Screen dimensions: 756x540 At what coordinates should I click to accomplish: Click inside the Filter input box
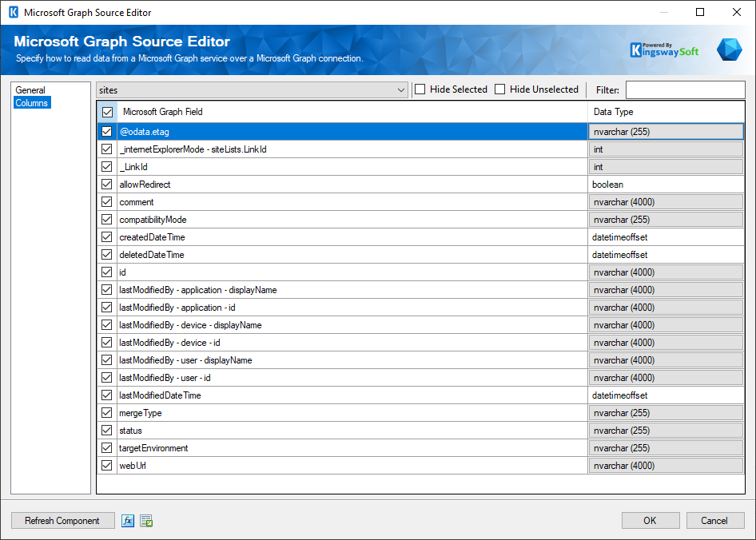686,89
